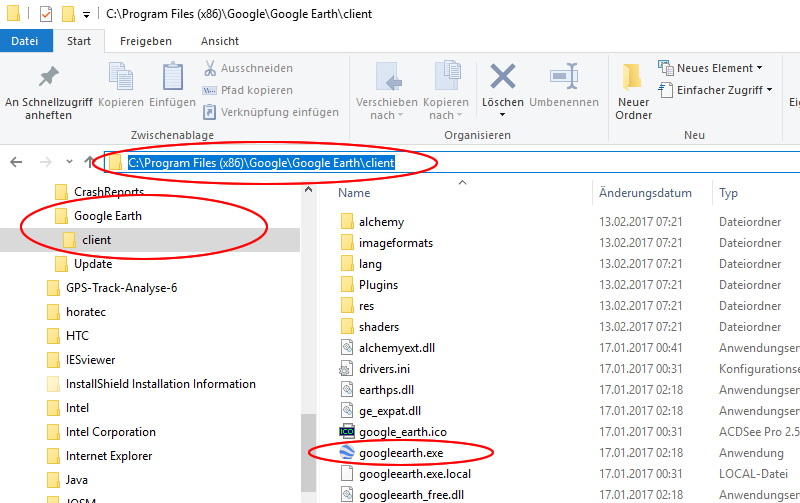The height and width of the screenshot is (503, 800).
Task: Switch to the Ansicht ribbon tab
Action: click(219, 41)
